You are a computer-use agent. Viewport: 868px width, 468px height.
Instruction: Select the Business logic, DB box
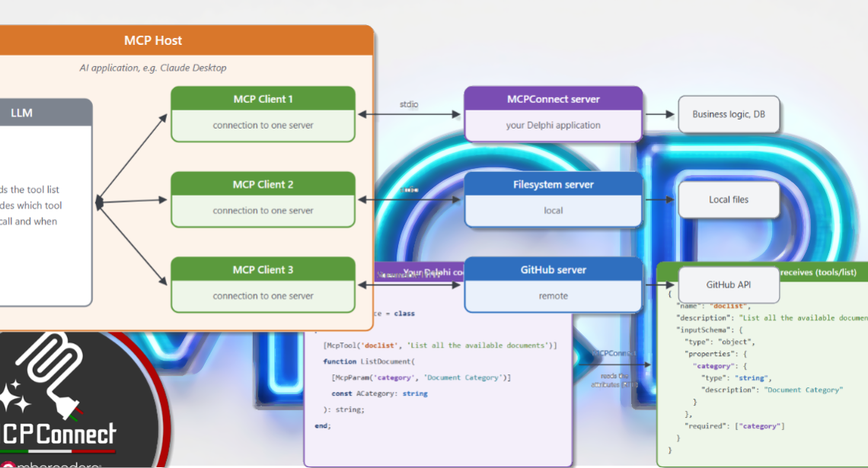(x=729, y=114)
